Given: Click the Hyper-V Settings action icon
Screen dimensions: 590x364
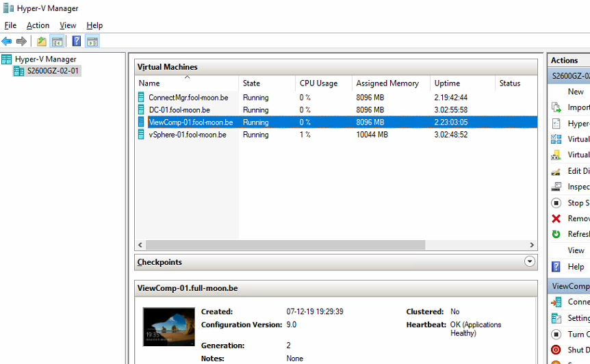Looking at the screenshot, I should coord(556,123).
